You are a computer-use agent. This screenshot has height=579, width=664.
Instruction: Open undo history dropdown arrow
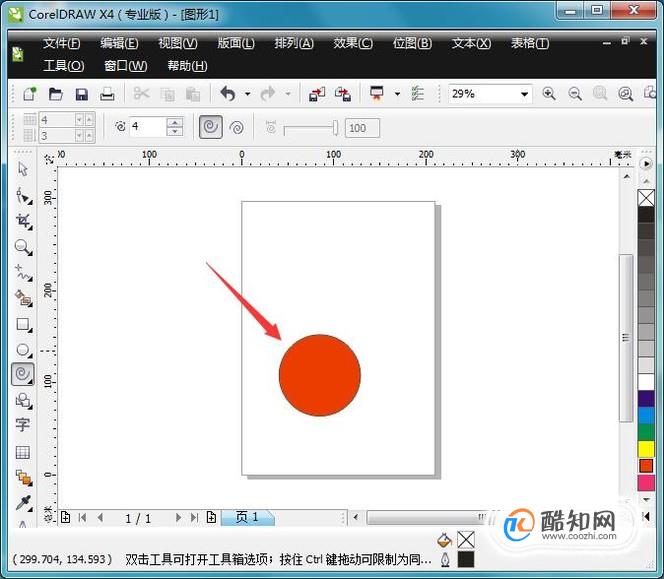coord(248,94)
